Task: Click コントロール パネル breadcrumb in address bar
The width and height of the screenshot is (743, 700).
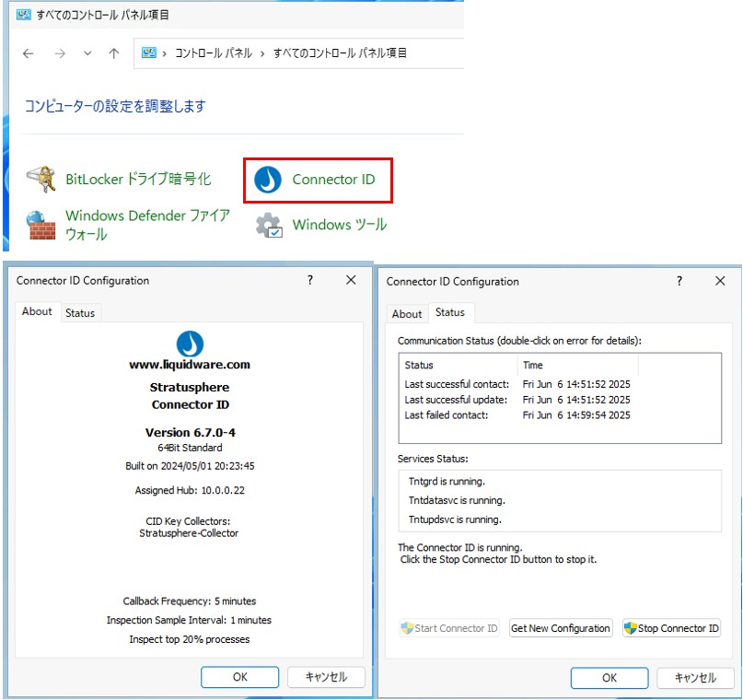Action: tap(214, 53)
